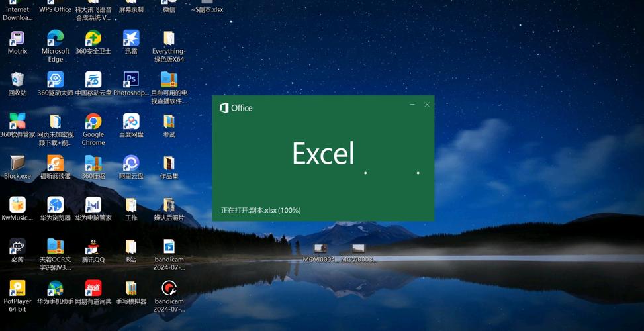The image size is (644, 331).
Task: Launch the 网易有道词典 shortcut
Action: [93, 293]
